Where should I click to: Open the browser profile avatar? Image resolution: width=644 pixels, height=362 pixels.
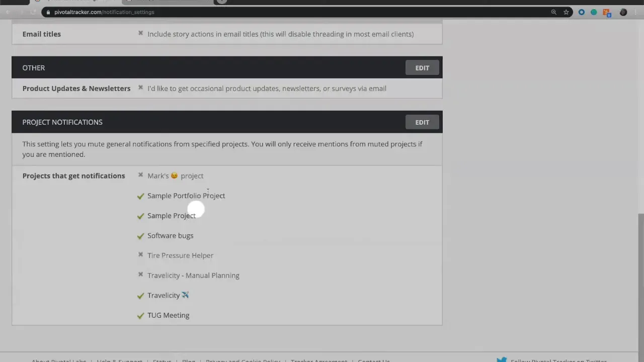[x=623, y=12]
